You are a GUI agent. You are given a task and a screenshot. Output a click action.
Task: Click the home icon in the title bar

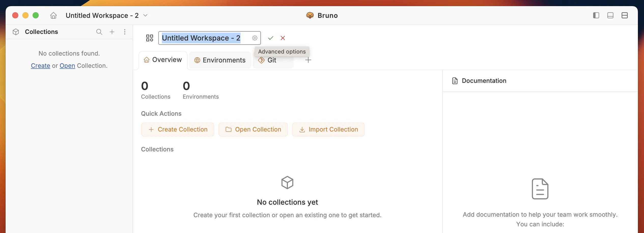click(53, 15)
